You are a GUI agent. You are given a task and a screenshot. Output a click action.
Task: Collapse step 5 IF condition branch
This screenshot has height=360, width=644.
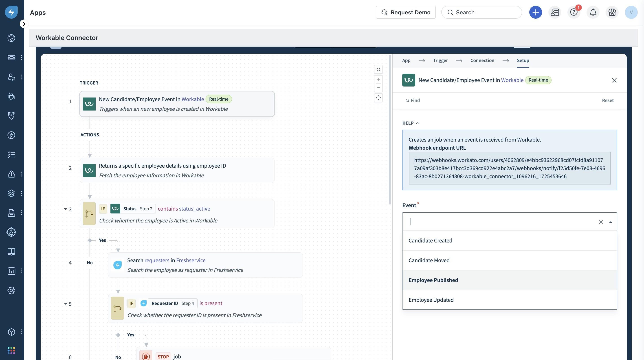[x=66, y=304]
